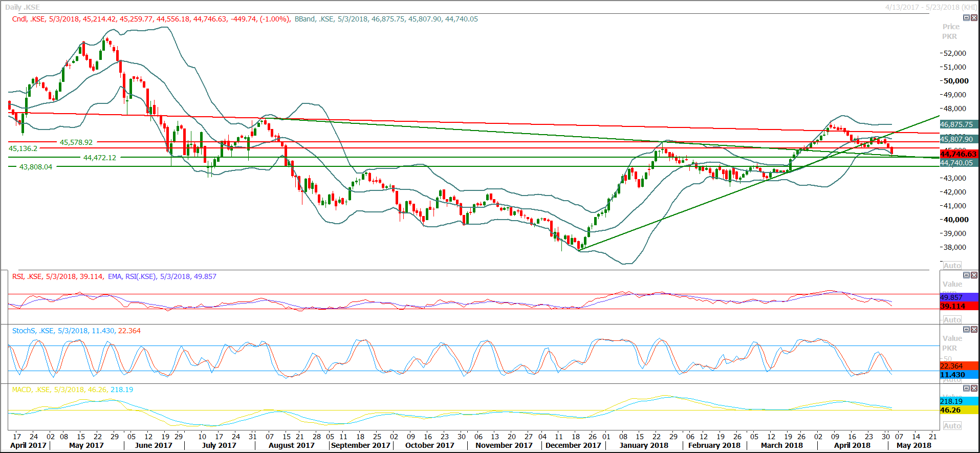980x453 pixels.
Task: Click the 43,808.04 support level label
Action: coord(36,167)
